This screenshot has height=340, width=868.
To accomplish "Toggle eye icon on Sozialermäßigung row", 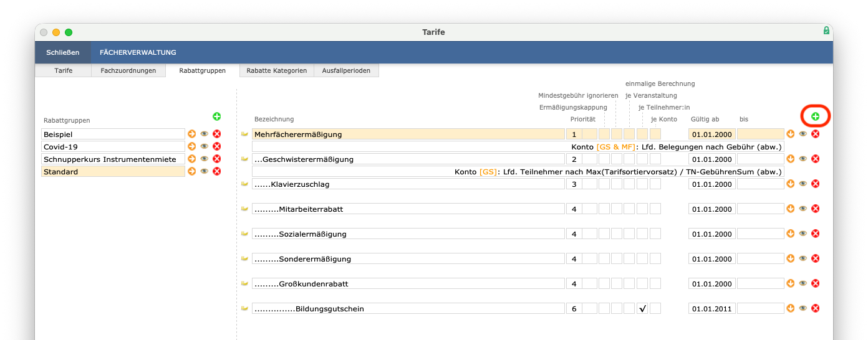I will [x=803, y=234].
